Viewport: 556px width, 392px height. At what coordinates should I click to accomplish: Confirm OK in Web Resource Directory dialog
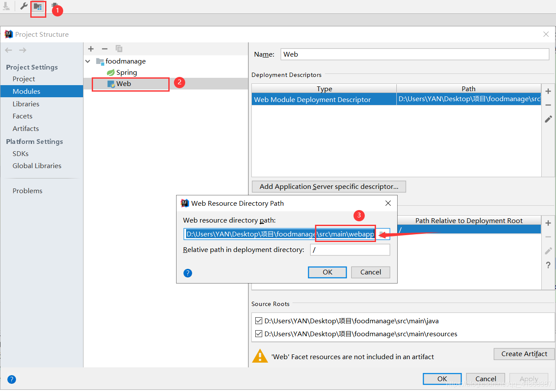click(328, 272)
